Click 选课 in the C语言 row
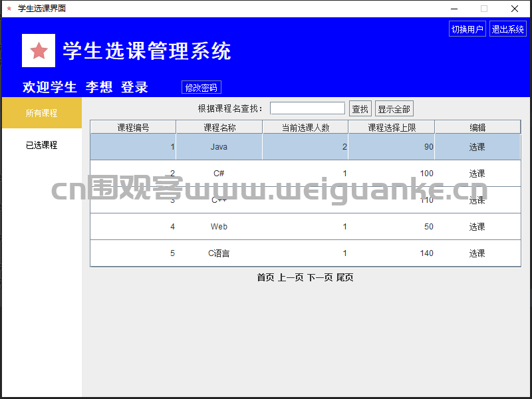Viewport: 532px width, 399px height. (477, 253)
